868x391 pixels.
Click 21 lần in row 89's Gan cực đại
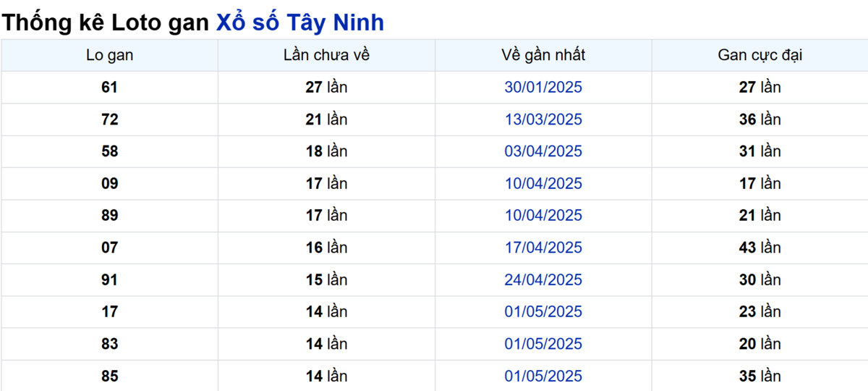[x=760, y=215]
